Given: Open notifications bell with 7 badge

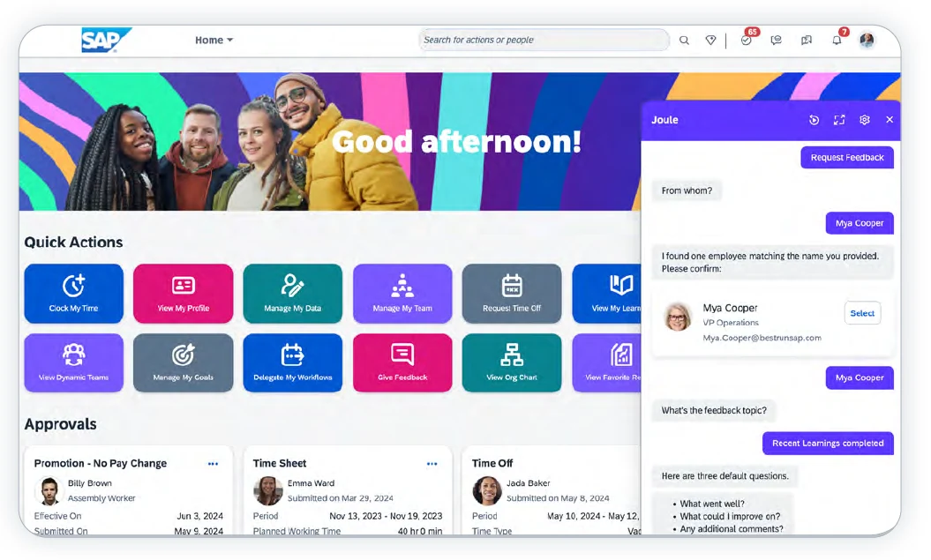Looking at the screenshot, I should click(x=837, y=39).
